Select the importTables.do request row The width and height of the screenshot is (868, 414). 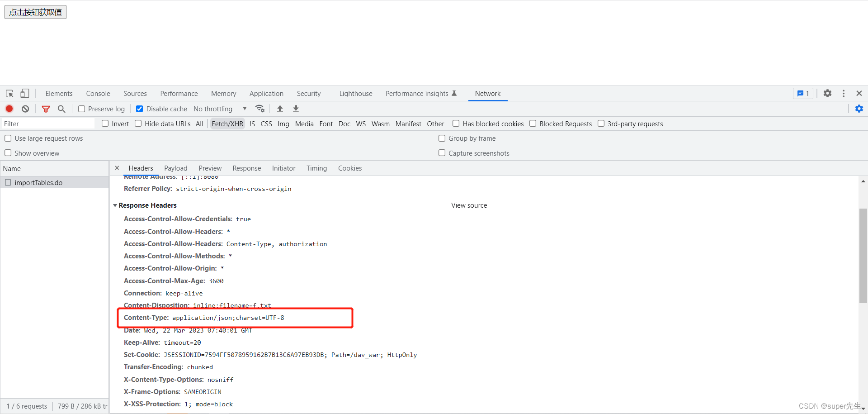tap(54, 182)
